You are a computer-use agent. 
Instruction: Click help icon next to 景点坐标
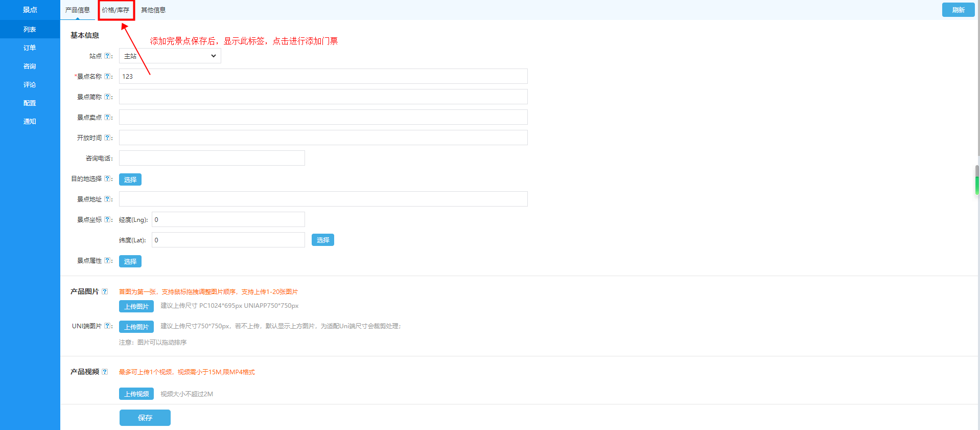click(107, 219)
